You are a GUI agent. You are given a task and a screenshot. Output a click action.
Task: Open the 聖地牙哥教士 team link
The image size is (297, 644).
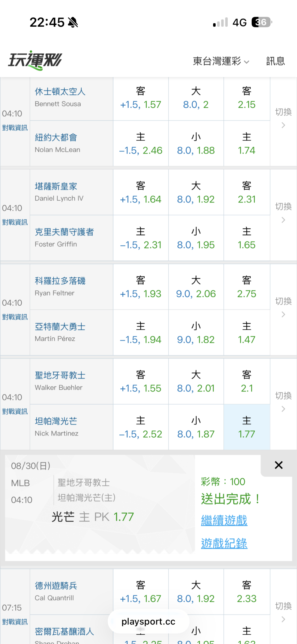[x=60, y=376]
